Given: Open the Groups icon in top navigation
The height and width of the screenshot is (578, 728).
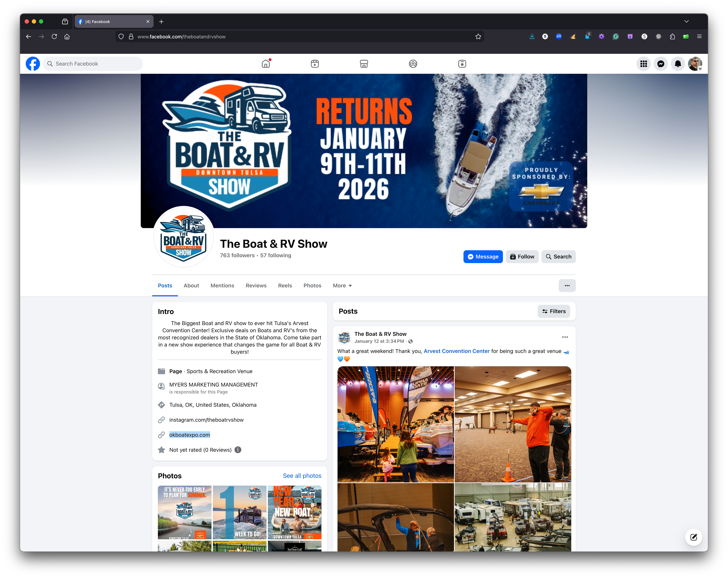Looking at the screenshot, I should pos(413,64).
